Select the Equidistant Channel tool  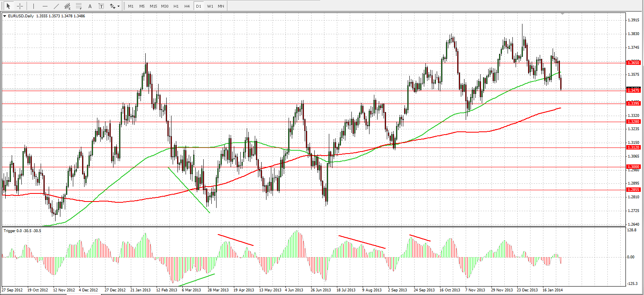pos(68,6)
